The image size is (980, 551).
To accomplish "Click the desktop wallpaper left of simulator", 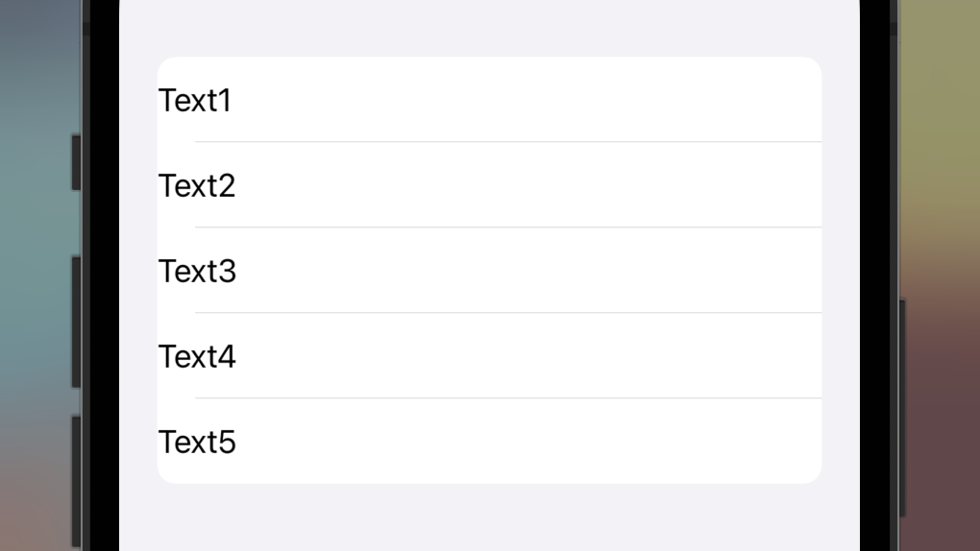I will click(x=36, y=275).
